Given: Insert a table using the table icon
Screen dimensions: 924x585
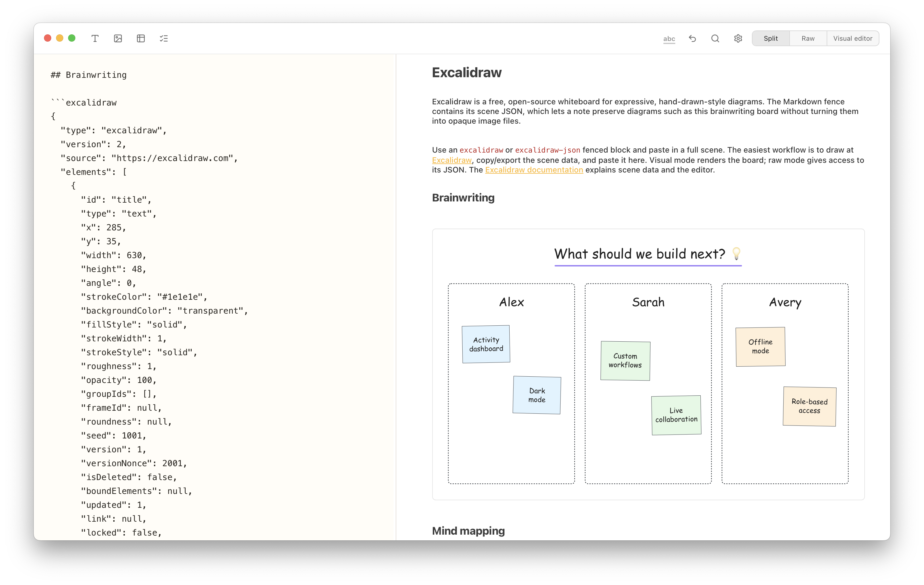Looking at the screenshot, I should [x=141, y=38].
